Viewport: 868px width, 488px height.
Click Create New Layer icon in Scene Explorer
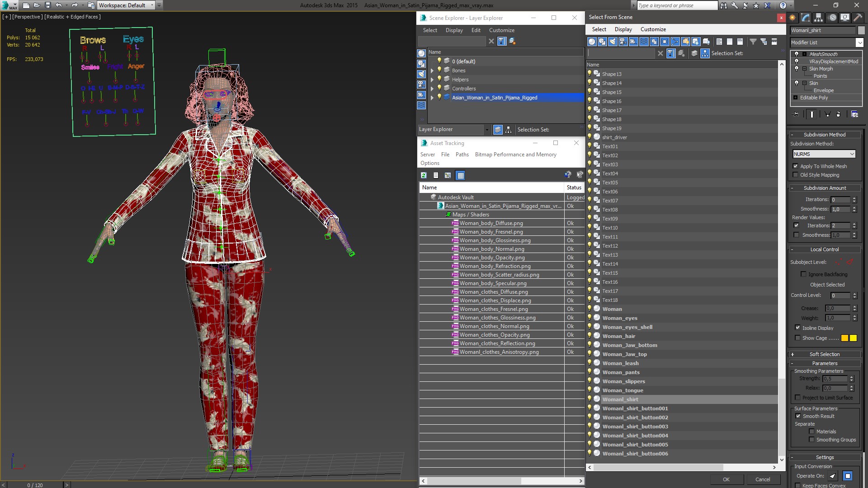click(512, 41)
